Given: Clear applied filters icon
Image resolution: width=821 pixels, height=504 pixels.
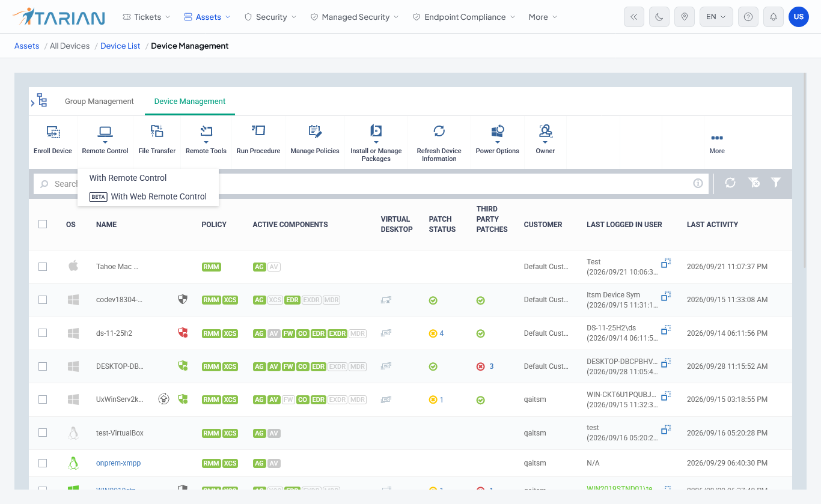Looking at the screenshot, I should 754,183.
